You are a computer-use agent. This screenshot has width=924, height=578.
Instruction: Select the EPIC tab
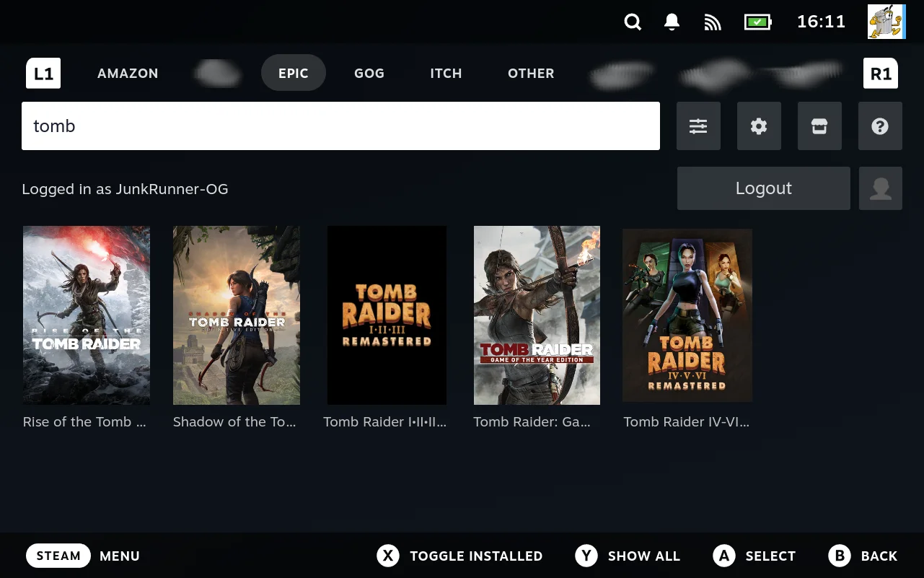click(294, 74)
